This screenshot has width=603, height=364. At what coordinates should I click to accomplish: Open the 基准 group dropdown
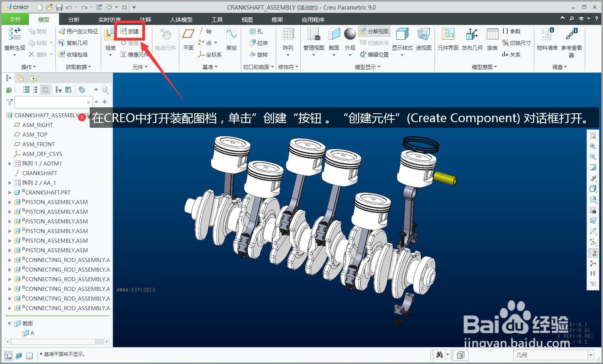[x=210, y=67]
